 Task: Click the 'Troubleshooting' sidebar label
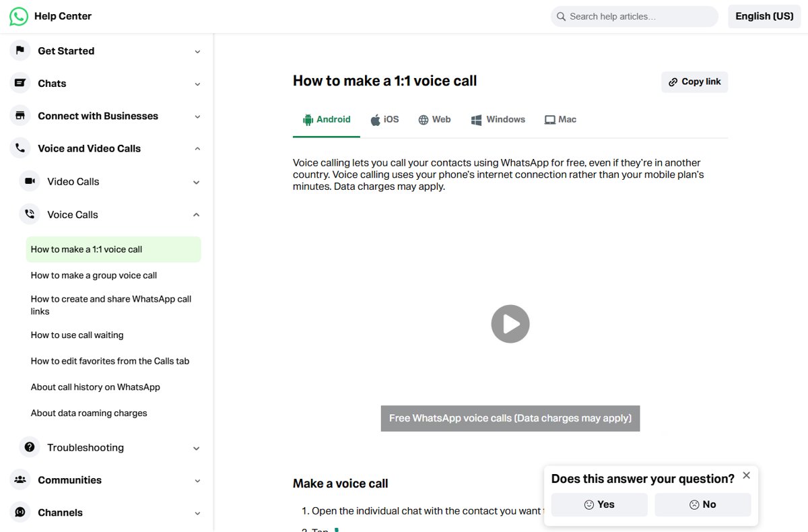(x=86, y=448)
